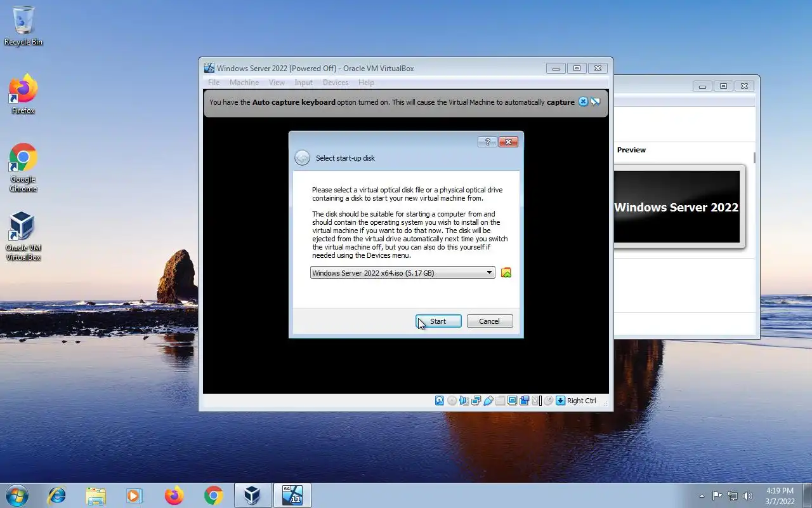Click the running VM taskbar button
The image size is (812, 508).
(x=292, y=495)
